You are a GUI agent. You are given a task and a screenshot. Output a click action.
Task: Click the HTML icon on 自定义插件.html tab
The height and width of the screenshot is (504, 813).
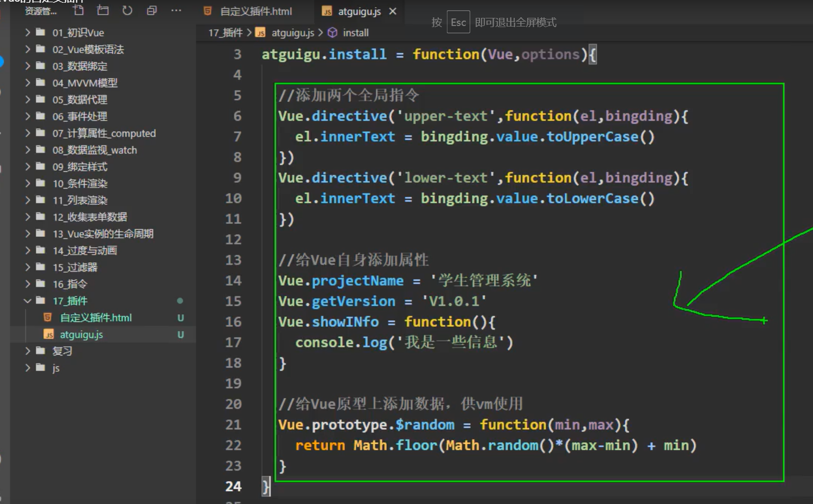(x=208, y=11)
